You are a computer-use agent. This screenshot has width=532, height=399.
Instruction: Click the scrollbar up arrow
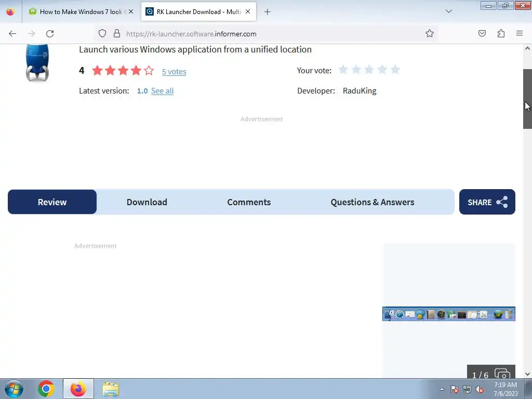pos(527,48)
